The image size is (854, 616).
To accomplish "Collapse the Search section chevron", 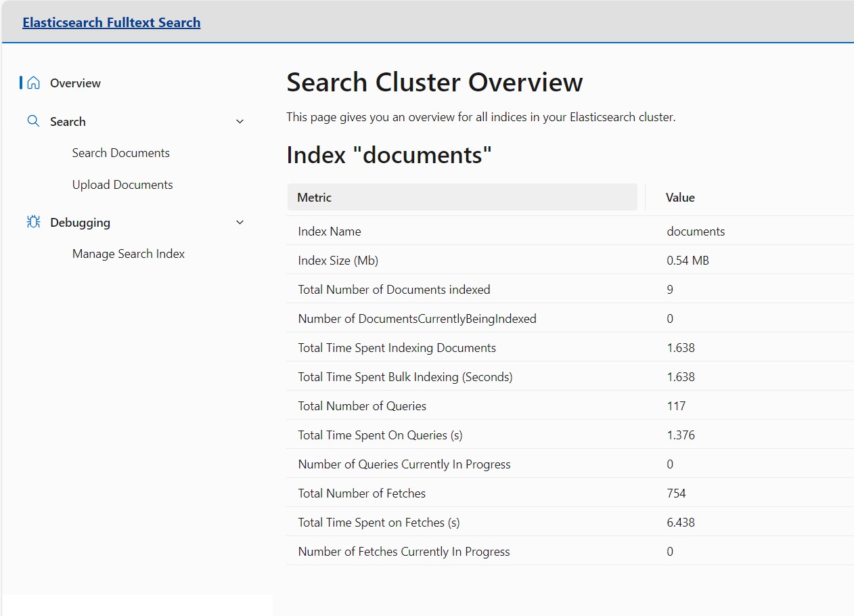I will click(240, 122).
